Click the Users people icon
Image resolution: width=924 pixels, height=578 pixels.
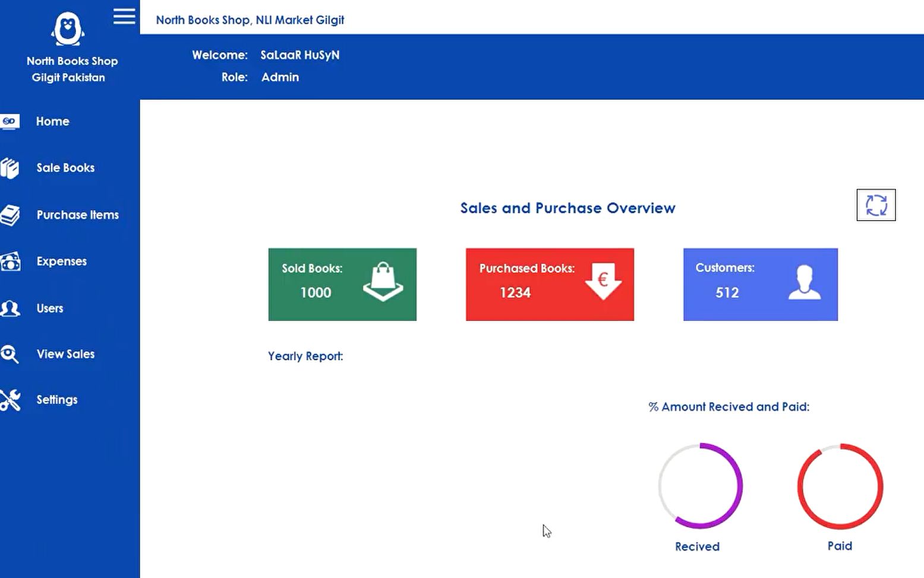[10, 308]
